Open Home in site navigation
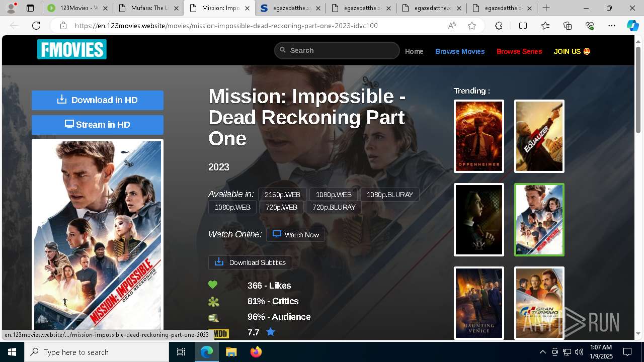The image size is (644, 362). coord(414,51)
